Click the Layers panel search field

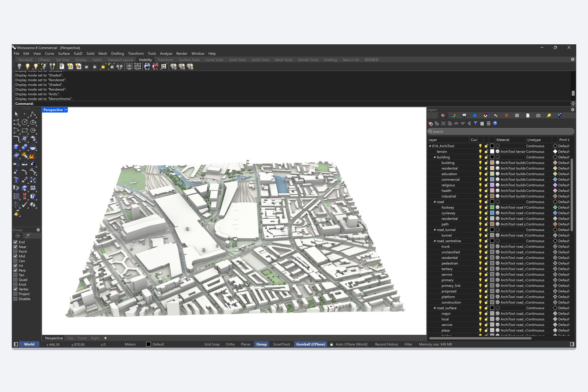501,132
